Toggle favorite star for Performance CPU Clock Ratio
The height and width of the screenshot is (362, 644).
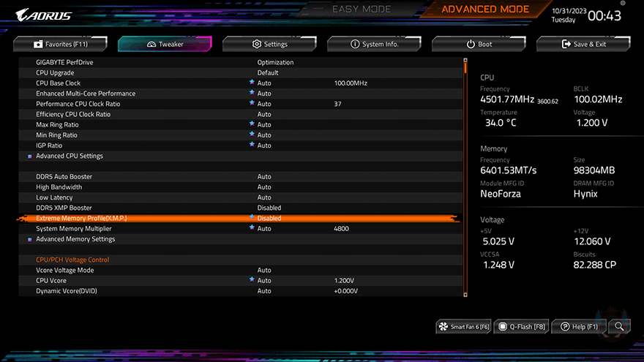click(x=252, y=103)
